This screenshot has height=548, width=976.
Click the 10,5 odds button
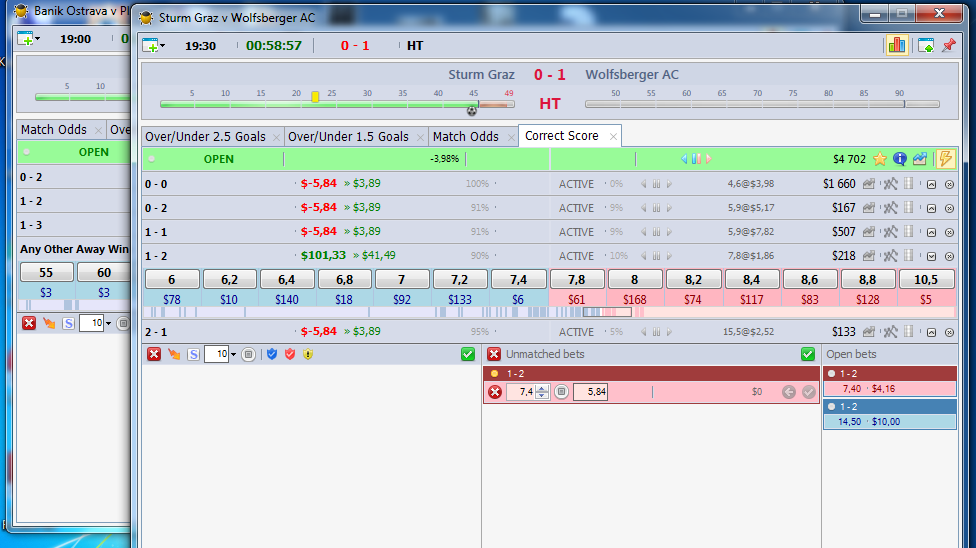926,280
